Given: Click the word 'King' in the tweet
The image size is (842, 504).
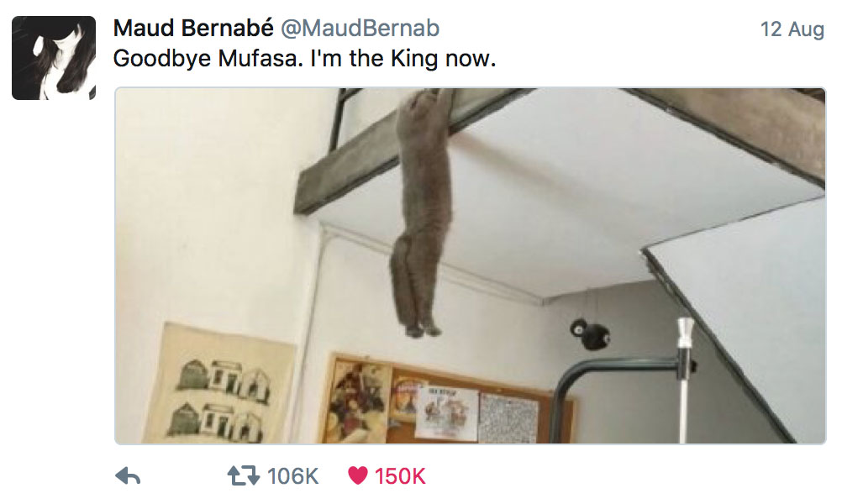Looking at the screenshot, I should point(414,59).
